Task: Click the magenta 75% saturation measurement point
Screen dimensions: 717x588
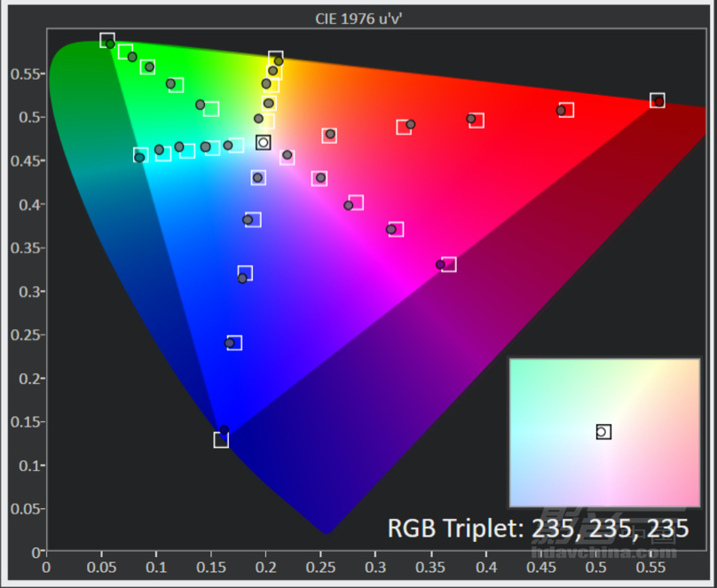Action: click(391, 230)
